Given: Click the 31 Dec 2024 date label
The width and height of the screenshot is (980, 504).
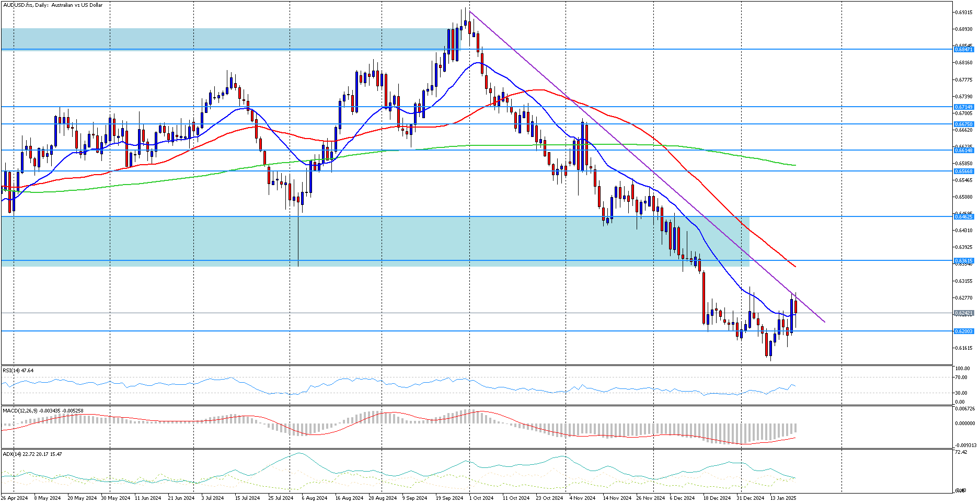Looking at the screenshot, I should click(x=751, y=498).
